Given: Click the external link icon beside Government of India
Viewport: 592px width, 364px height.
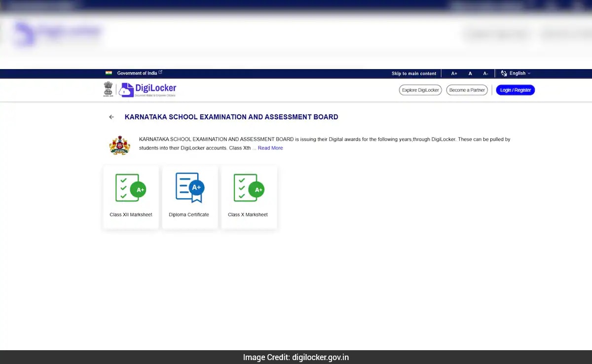Looking at the screenshot, I should click(x=160, y=73).
